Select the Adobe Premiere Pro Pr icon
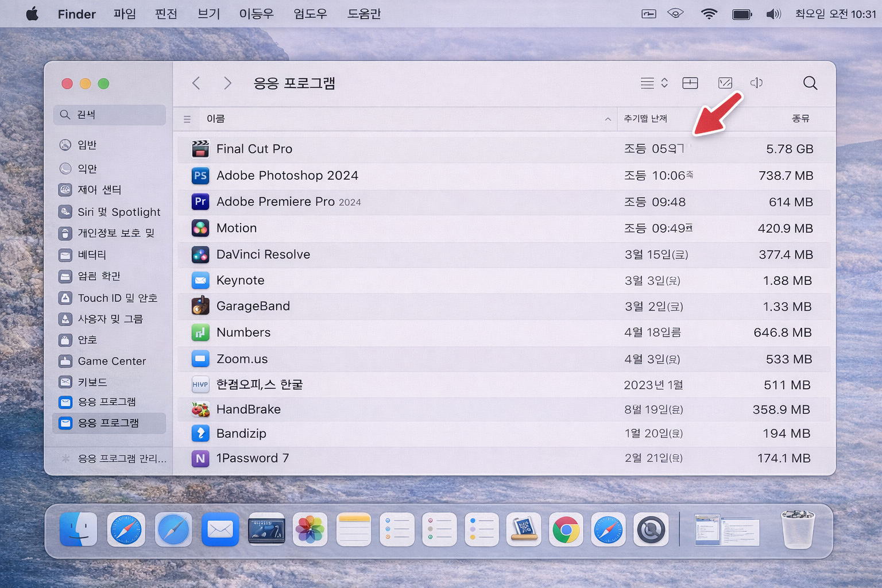Viewport: 882px width, 588px height. pyautogui.click(x=200, y=202)
